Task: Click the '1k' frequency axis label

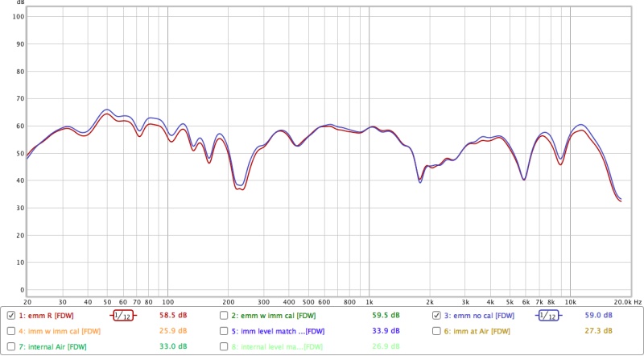Action: [369, 302]
